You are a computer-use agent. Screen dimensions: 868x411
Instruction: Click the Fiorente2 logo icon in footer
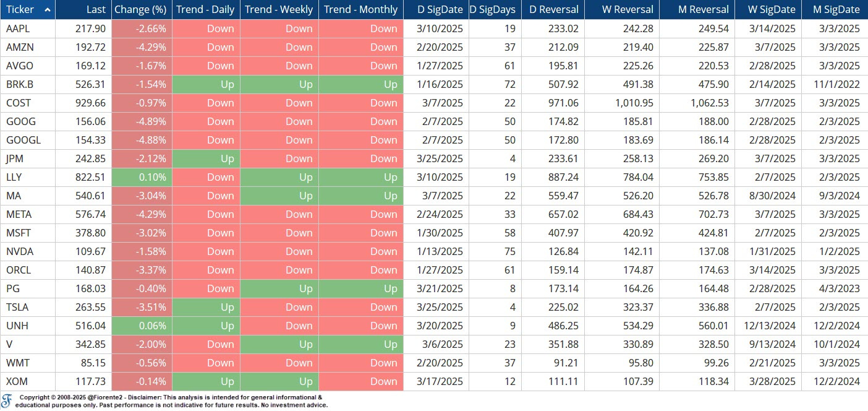click(7, 400)
